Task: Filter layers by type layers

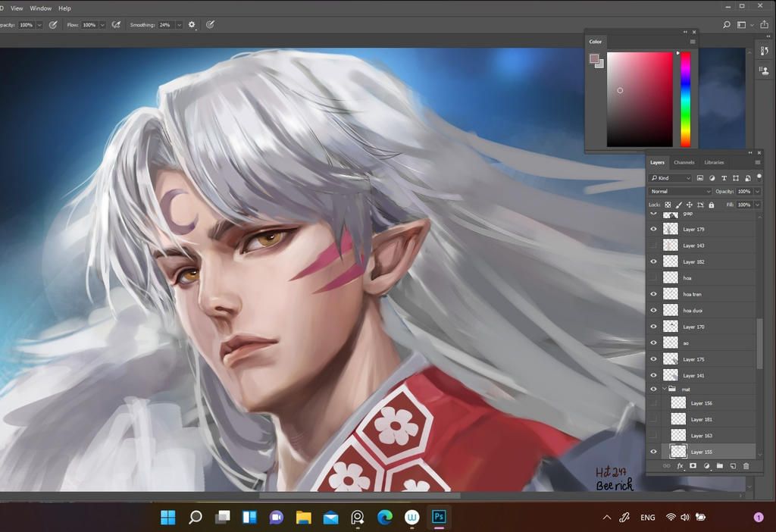Action: (x=724, y=178)
